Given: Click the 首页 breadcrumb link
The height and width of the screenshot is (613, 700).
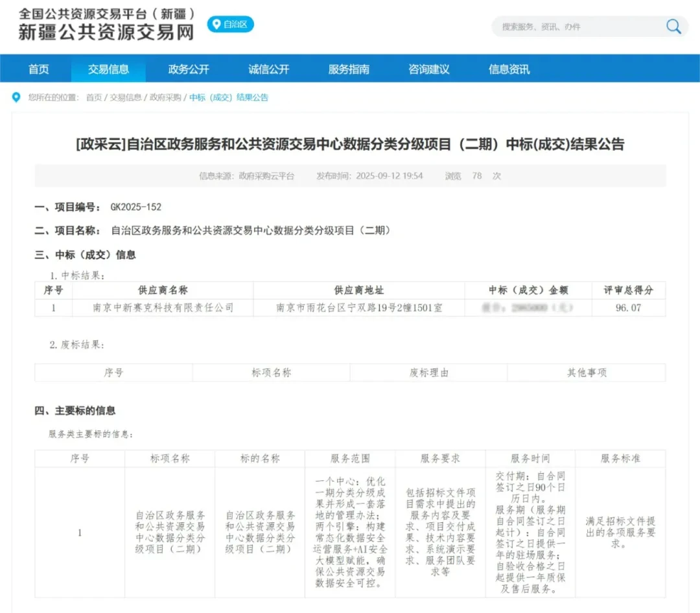Looking at the screenshot, I should [94, 98].
